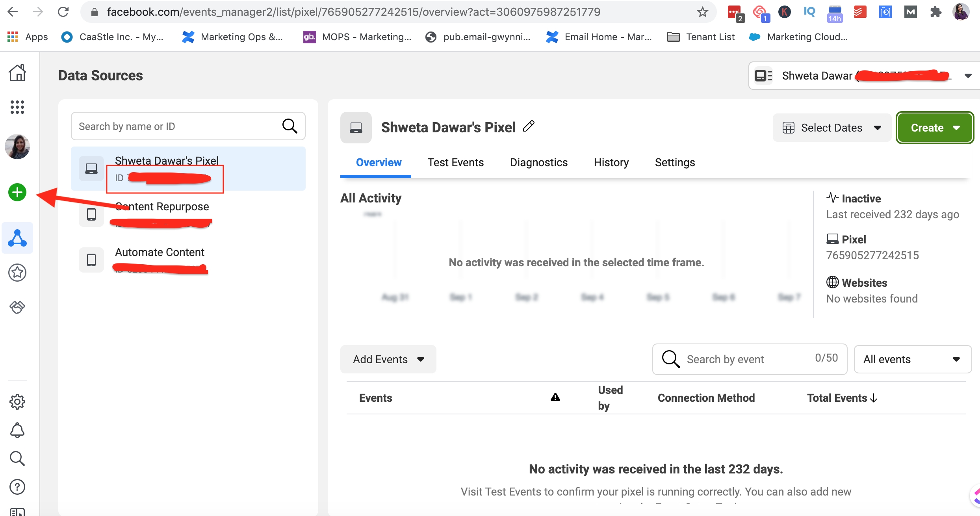
Task: Open Custom Conversions star icon
Action: (17, 273)
